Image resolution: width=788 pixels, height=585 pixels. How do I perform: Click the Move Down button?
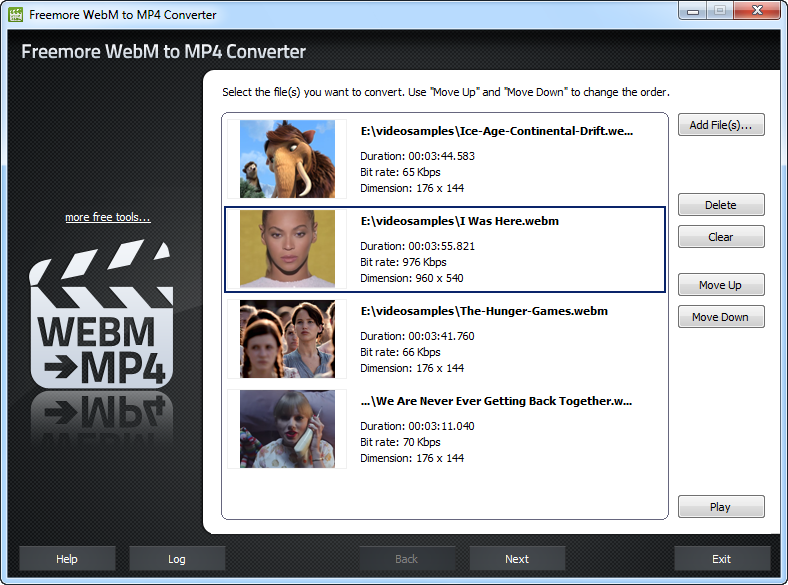point(721,317)
